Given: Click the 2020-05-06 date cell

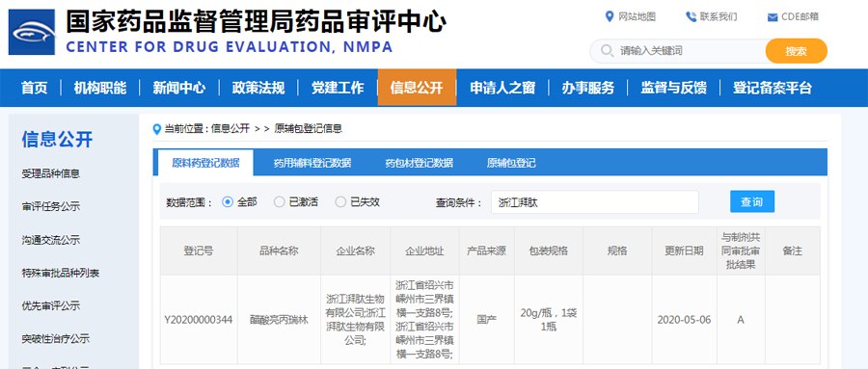Looking at the screenshot, I should pos(684,320).
